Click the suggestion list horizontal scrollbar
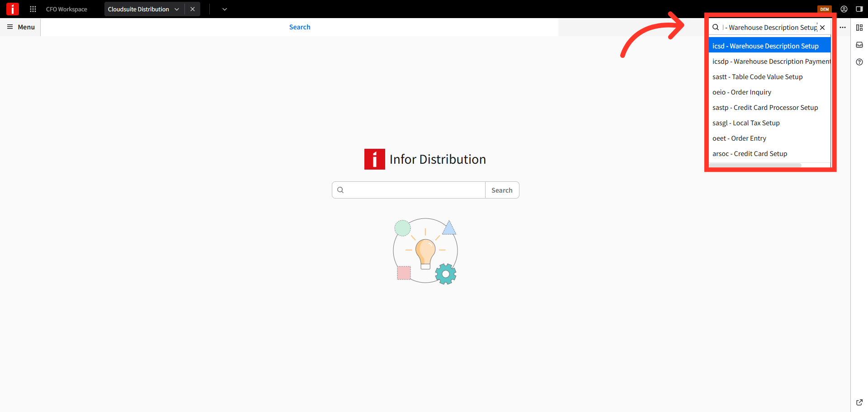 click(x=755, y=165)
